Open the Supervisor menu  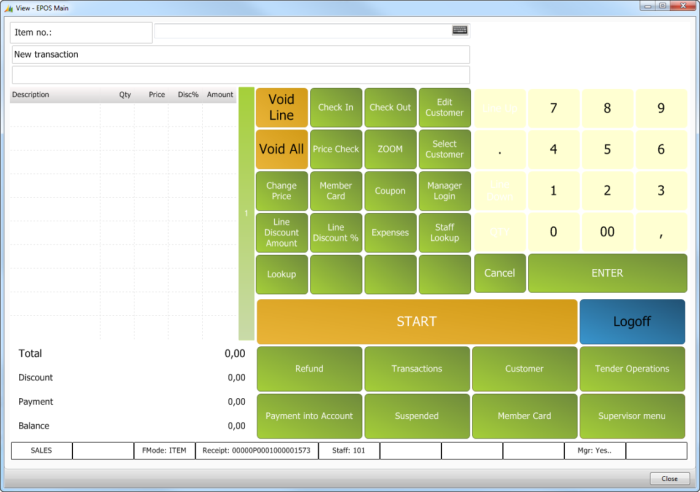click(632, 416)
